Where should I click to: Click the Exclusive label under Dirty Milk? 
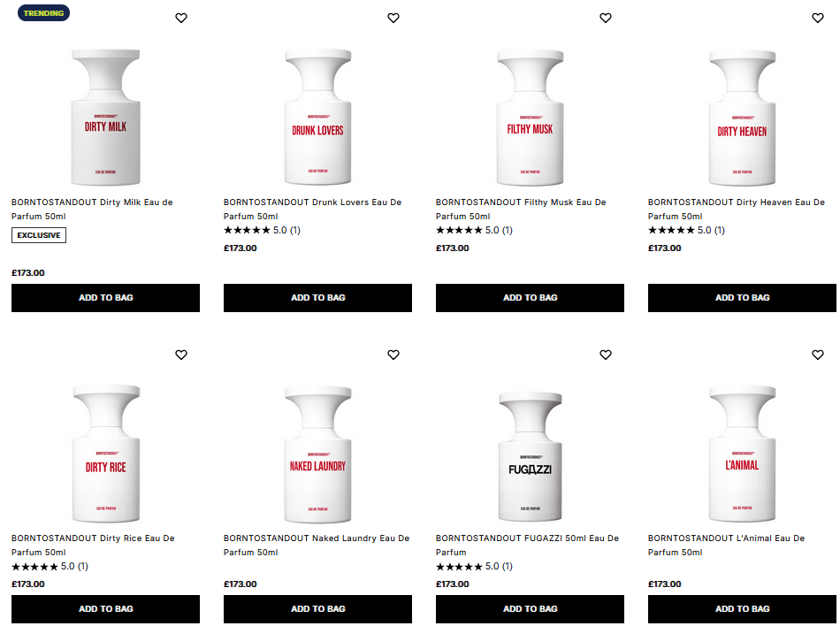coord(39,235)
